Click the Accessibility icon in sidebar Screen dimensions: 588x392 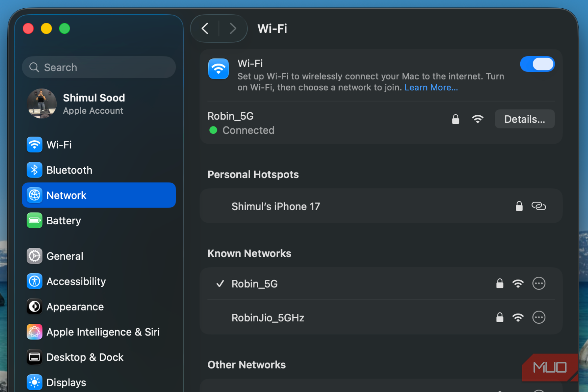coord(34,281)
